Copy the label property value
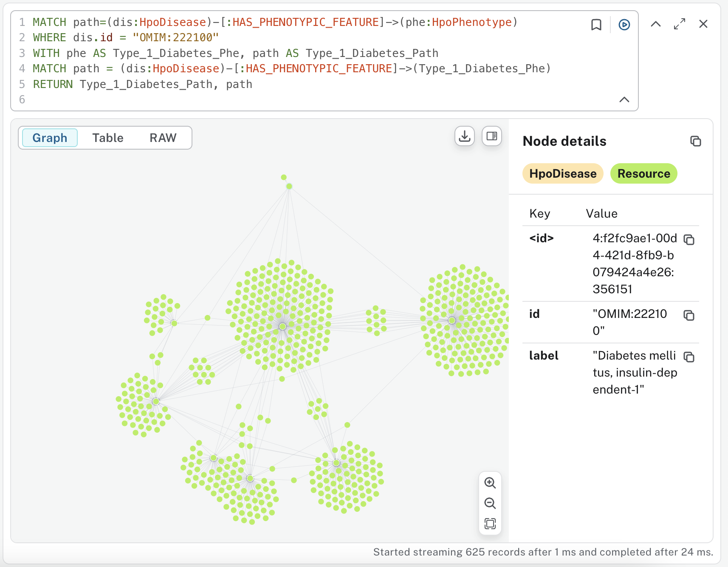 (x=689, y=357)
